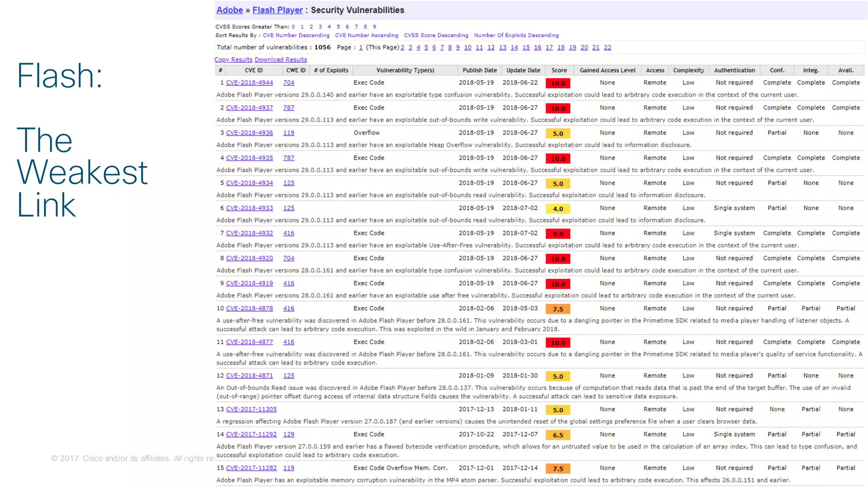The image size is (868, 488).
Task: Click the Authentication column header
Action: pos(734,70)
